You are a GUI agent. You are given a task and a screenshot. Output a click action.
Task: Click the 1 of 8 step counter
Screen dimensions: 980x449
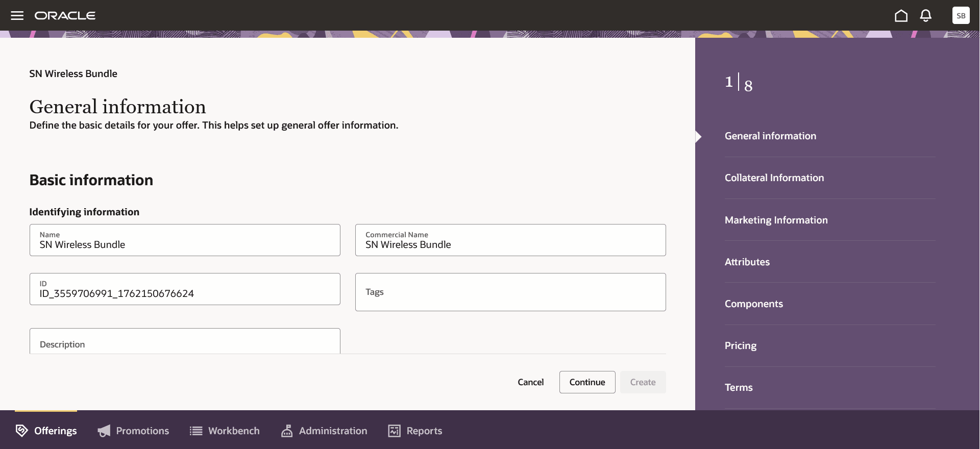[739, 83]
